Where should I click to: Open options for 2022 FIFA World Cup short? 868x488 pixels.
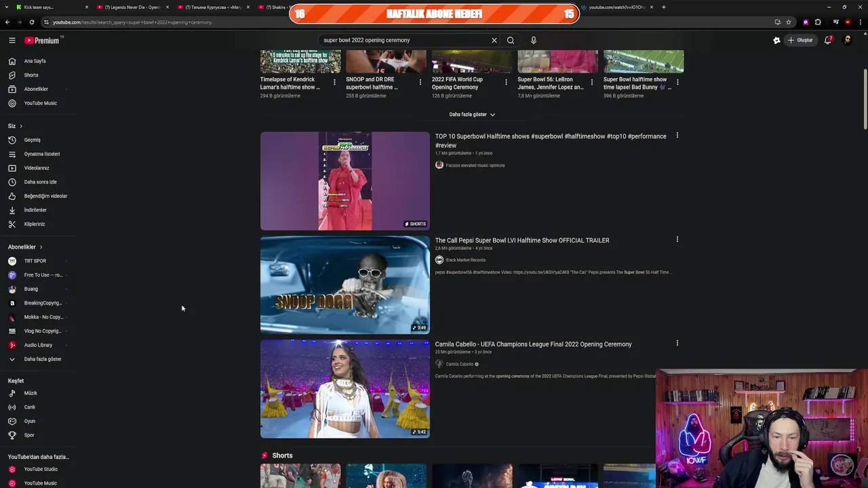tap(506, 82)
